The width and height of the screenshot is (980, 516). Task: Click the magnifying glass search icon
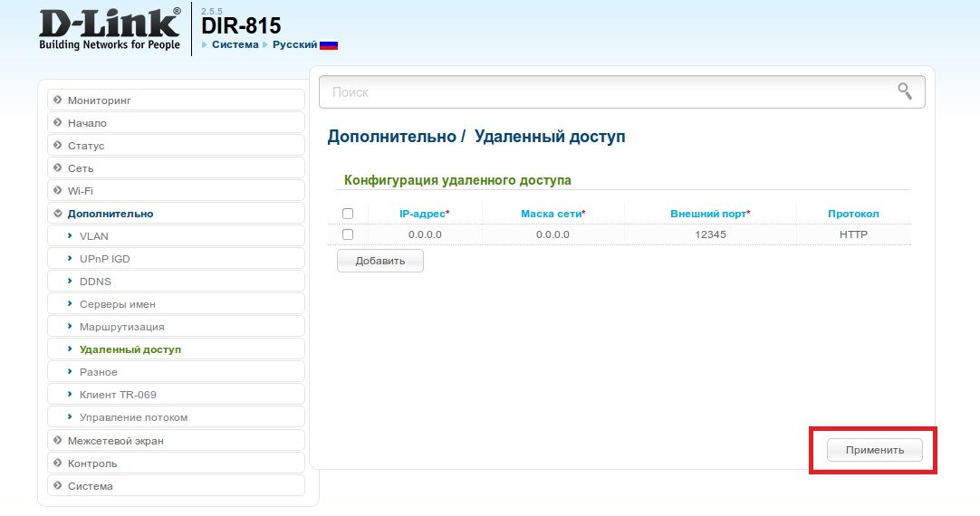coord(904,91)
